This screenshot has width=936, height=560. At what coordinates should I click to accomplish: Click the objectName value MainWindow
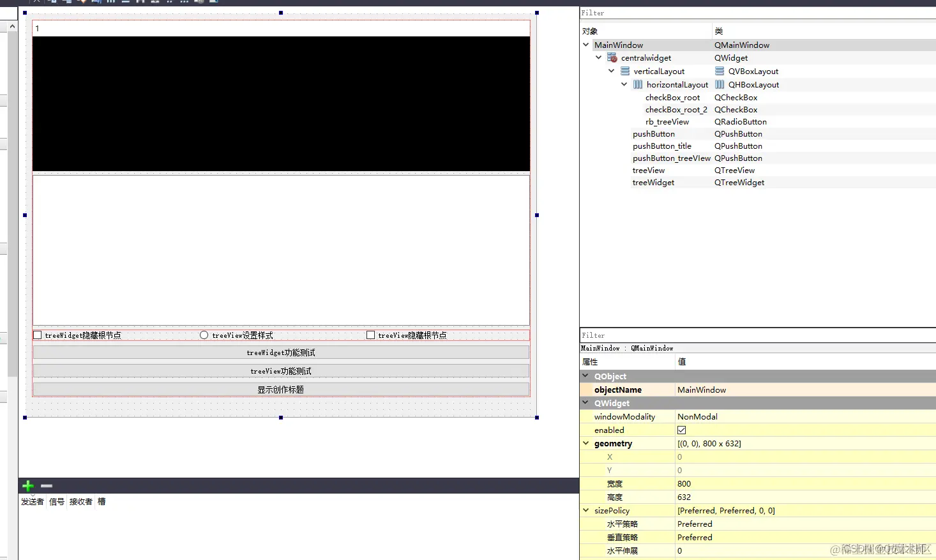coord(702,390)
